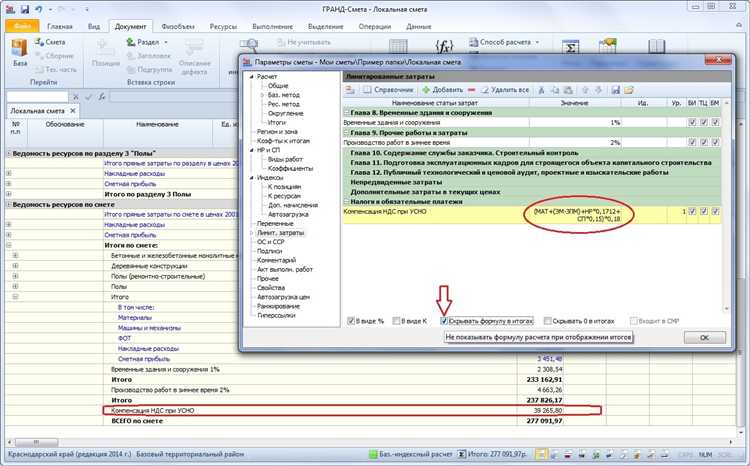Screen dimensions: 750x466
Task: Click the scissors cut icon in dialog toolbar
Action: pos(541,90)
